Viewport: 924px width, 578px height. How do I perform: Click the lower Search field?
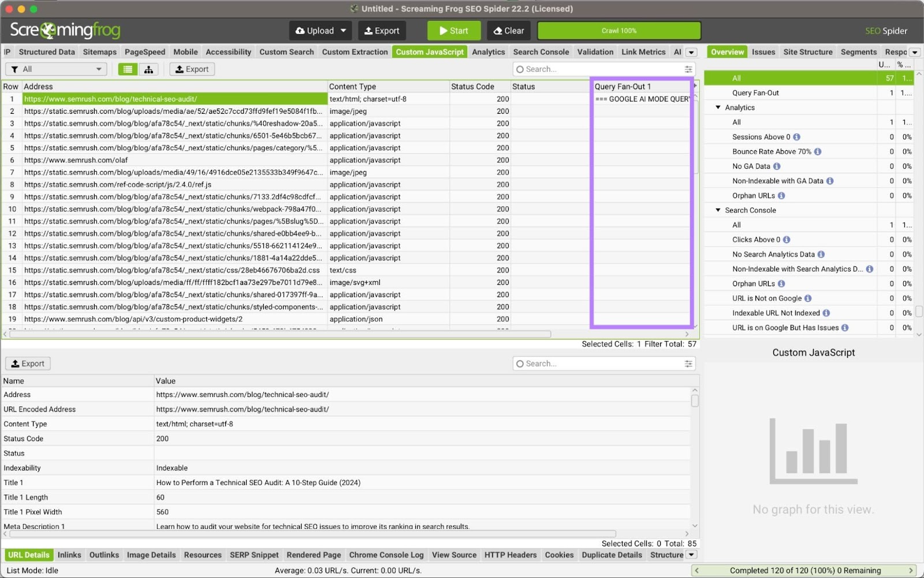click(x=601, y=363)
